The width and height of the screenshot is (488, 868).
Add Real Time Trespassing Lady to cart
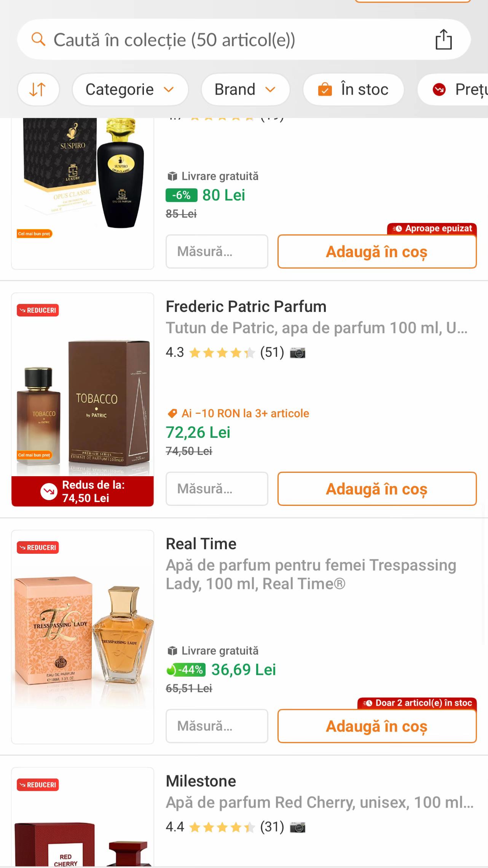(x=377, y=726)
